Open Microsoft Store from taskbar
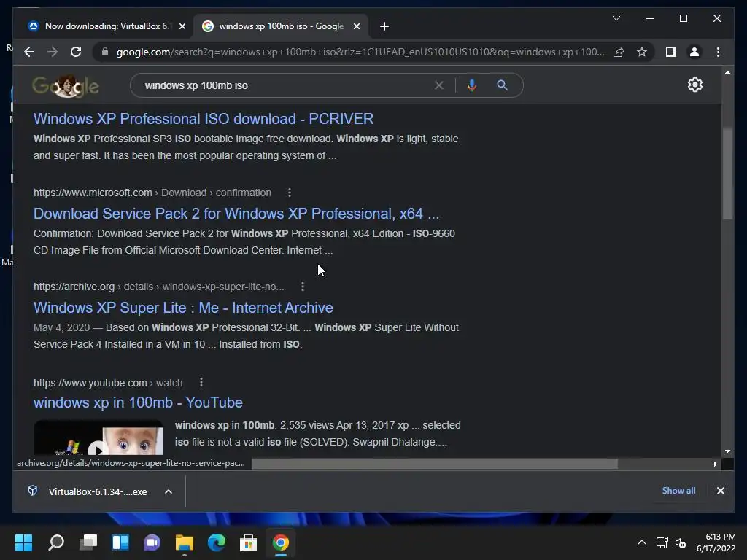Screen dimensions: 747x560 click(248, 542)
